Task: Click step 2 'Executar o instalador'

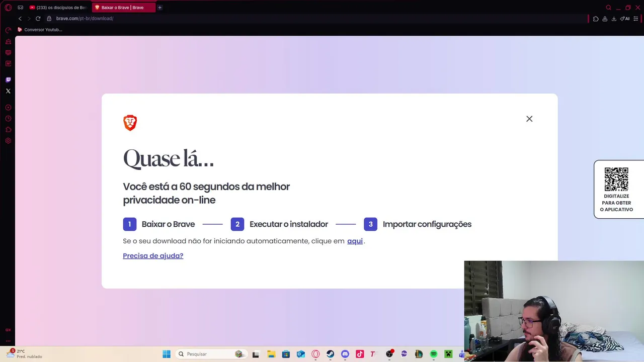Action: point(279,224)
